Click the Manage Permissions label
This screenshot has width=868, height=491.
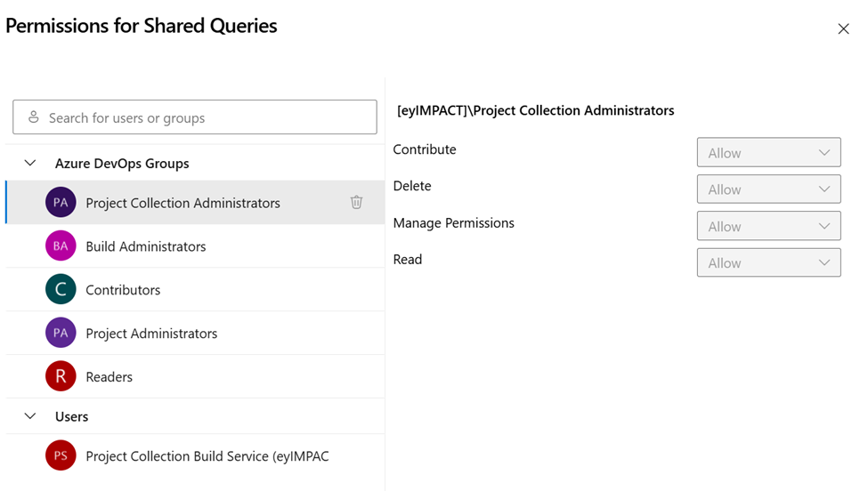point(453,223)
